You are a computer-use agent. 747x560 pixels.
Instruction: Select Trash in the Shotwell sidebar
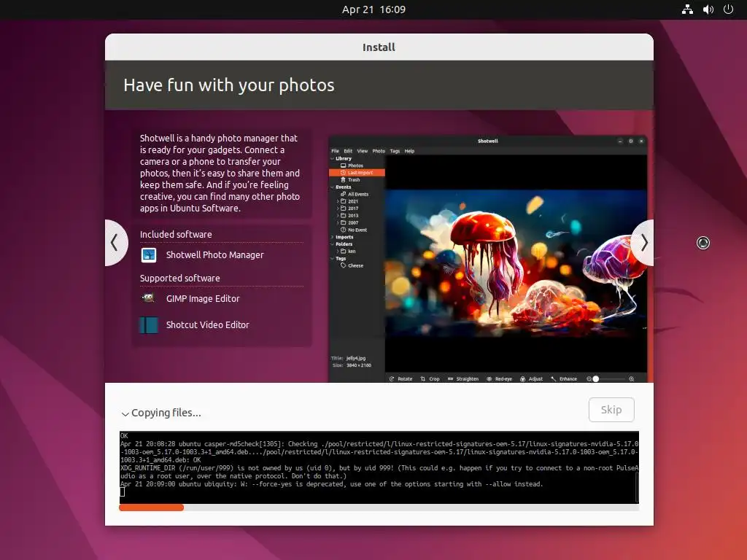tap(351, 180)
